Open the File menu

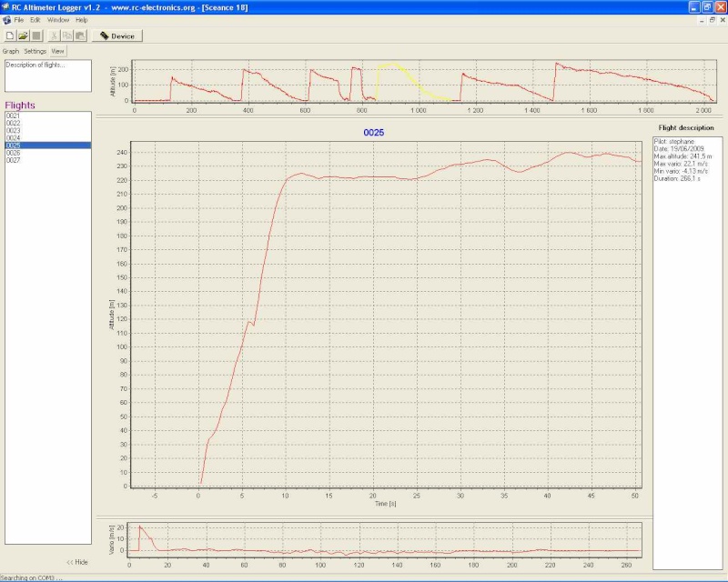[18, 20]
